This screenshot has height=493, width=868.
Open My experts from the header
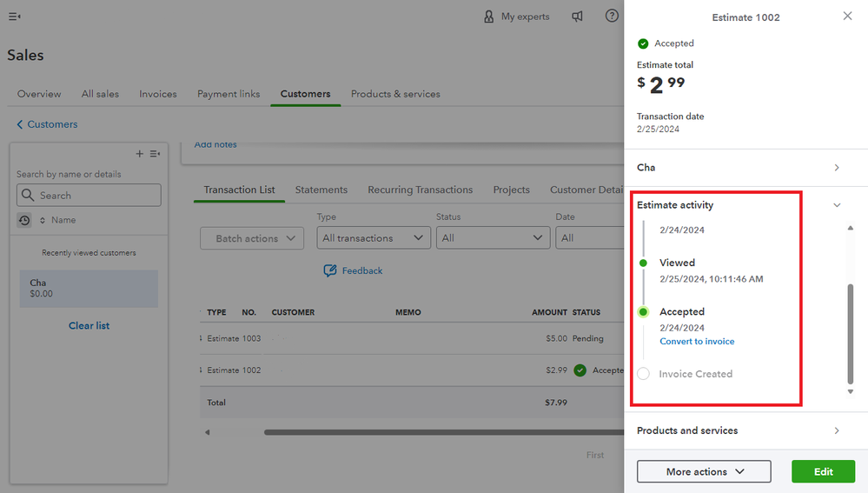pos(517,17)
